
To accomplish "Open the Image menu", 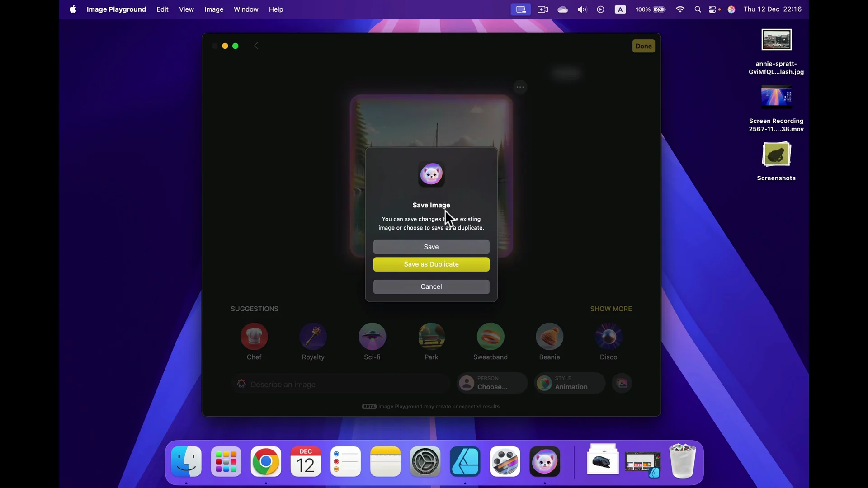I will tap(214, 9).
